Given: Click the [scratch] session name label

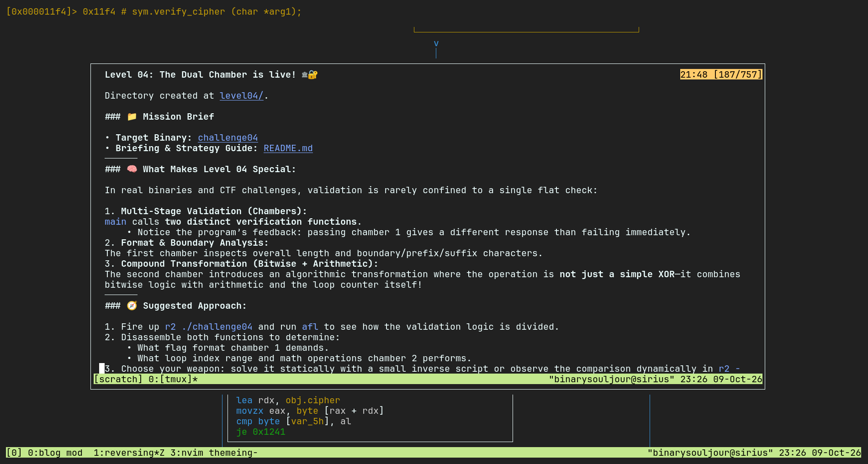Looking at the screenshot, I should pyautogui.click(x=118, y=379).
